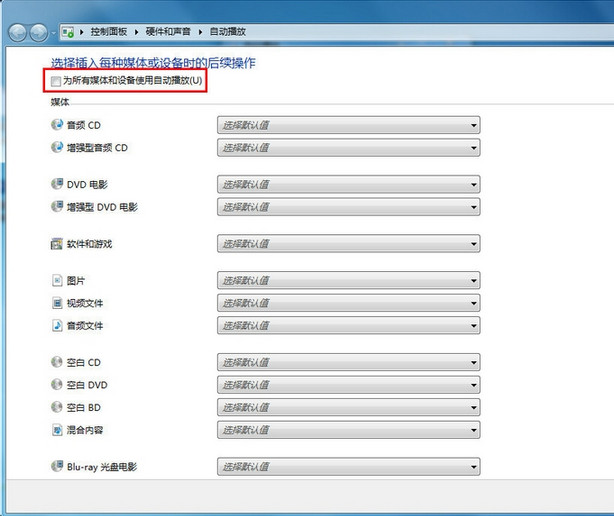The width and height of the screenshot is (614, 516).
Task: Select 自动播放 in the breadcrumb
Action: click(228, 31)
